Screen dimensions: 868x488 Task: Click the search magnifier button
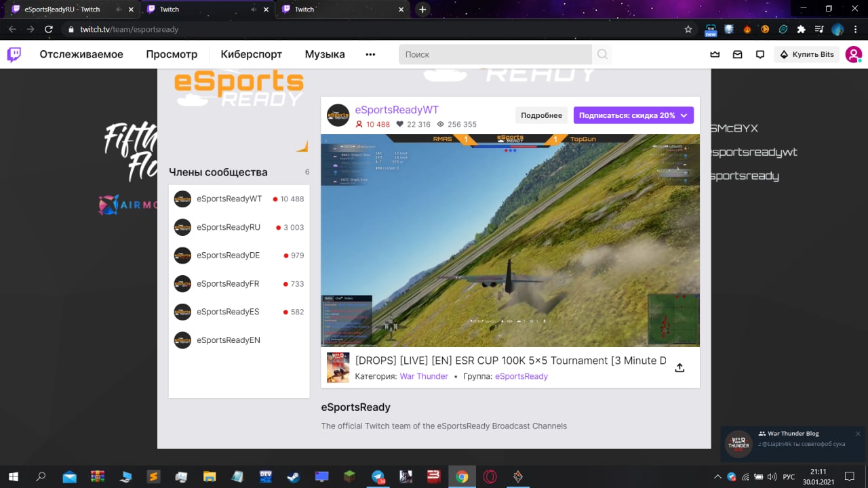pos(602,54)
